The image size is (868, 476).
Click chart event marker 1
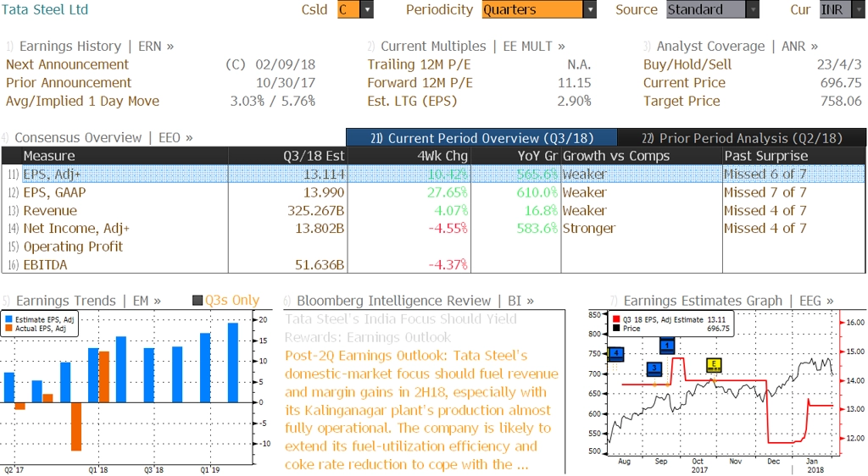(667, 346)
